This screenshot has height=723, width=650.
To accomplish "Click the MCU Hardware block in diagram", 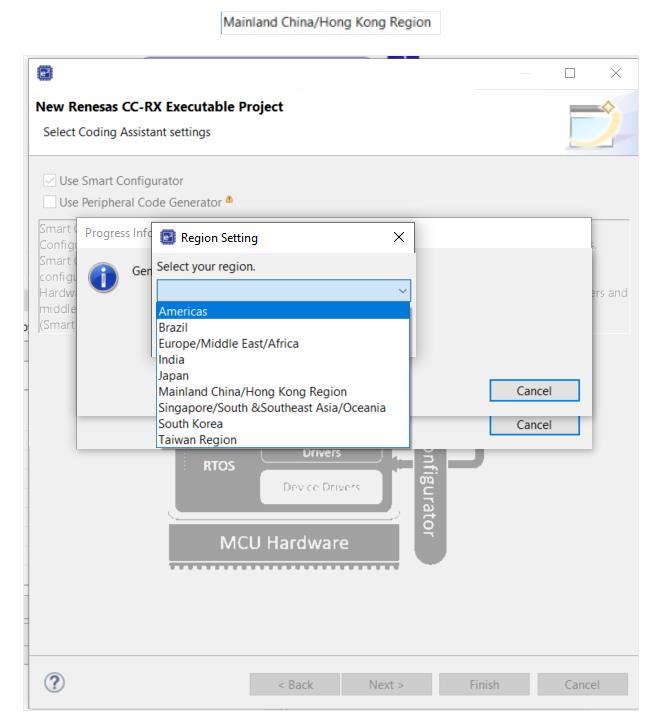I will 284,543.
